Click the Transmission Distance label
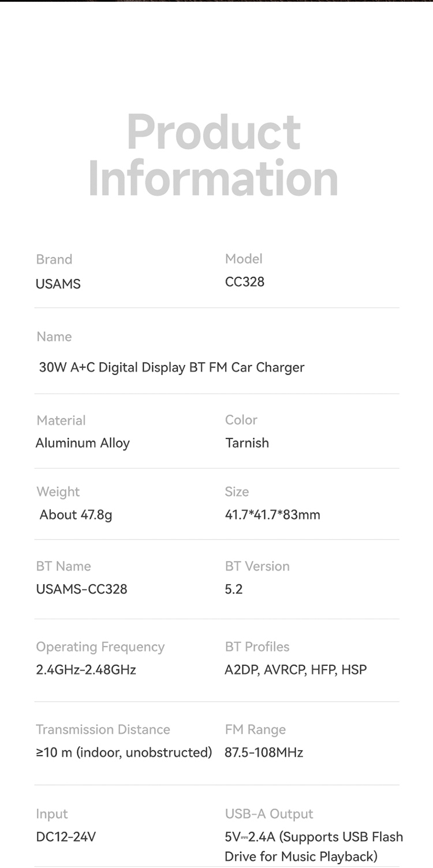 click(103, 729)
